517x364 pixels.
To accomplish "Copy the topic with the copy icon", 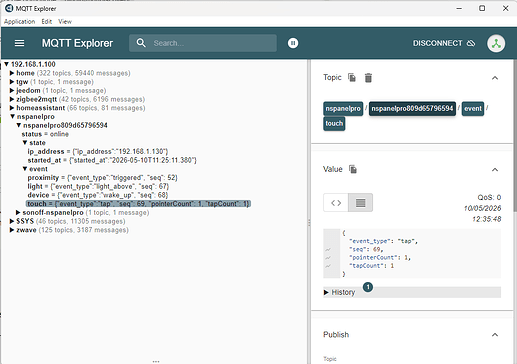I will (x=352, y=78).
